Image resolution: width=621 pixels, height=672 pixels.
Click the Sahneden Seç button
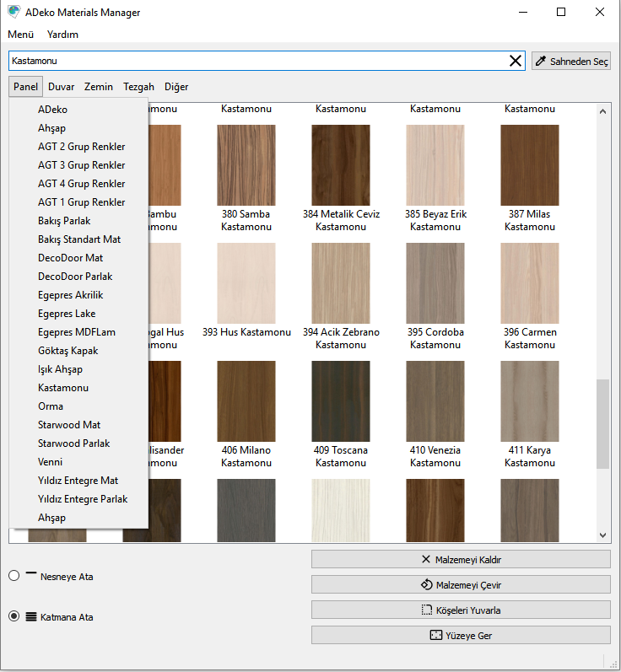coord(571,61)
